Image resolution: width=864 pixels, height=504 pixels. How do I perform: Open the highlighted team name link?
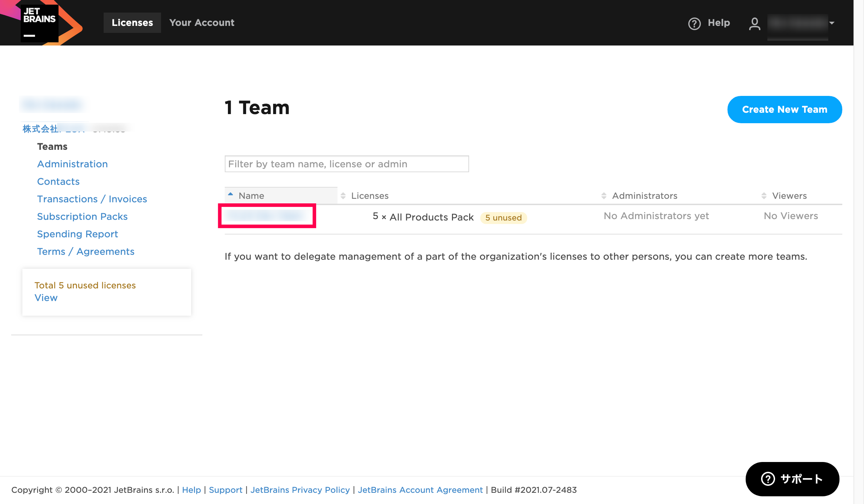pyautogui.click(x=267, y=216)
